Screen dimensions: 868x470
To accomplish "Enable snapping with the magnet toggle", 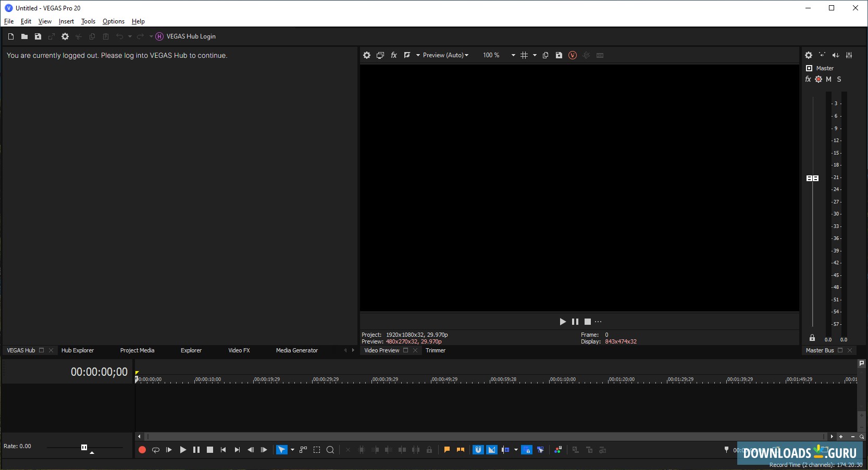I will 478,450.
